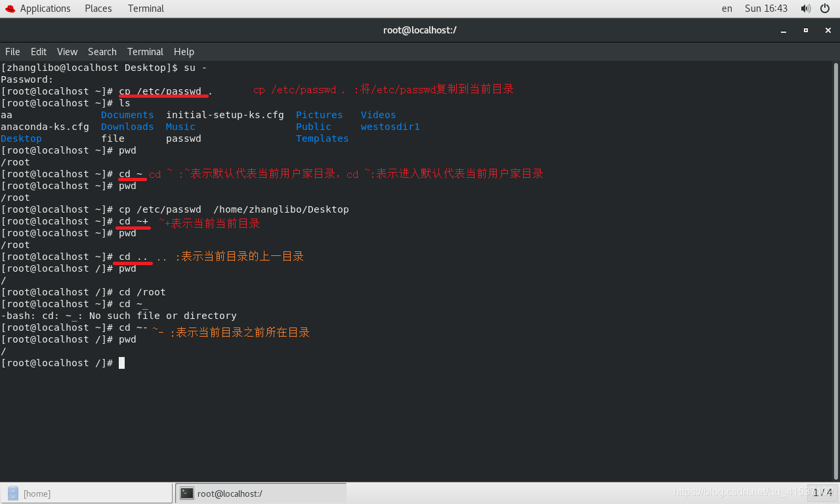Open the File menu
Image resolution: width=840 pixels, height=504 pixels.
12,52
